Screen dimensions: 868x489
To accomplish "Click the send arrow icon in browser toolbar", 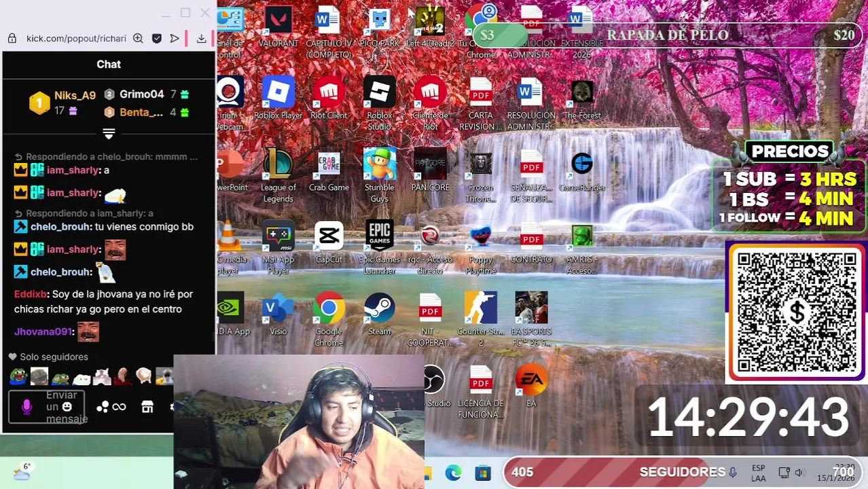I will click(175, 39).
